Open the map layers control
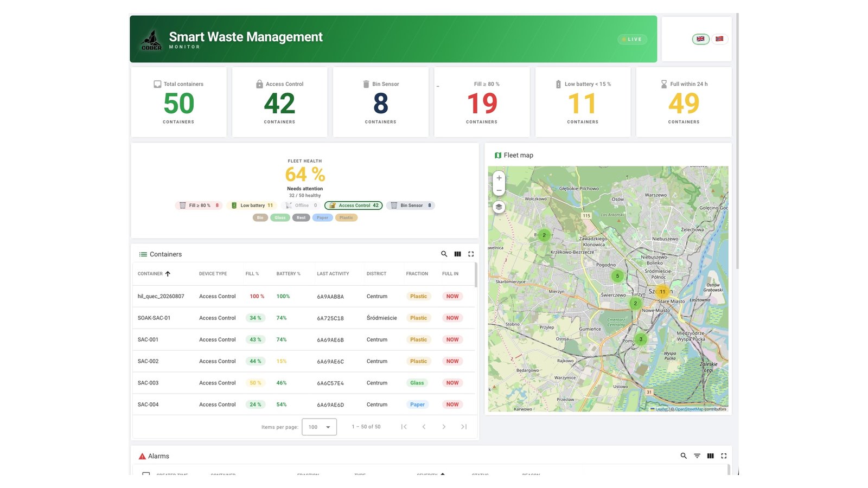This screenshot has height=488, width=868. [499, 207]
